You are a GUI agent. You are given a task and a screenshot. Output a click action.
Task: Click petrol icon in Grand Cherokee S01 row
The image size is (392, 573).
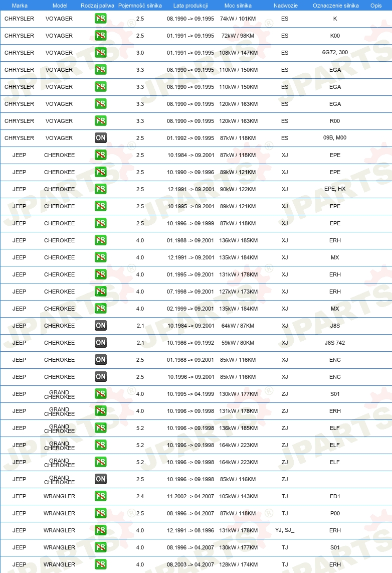click(x=100, y=393)
